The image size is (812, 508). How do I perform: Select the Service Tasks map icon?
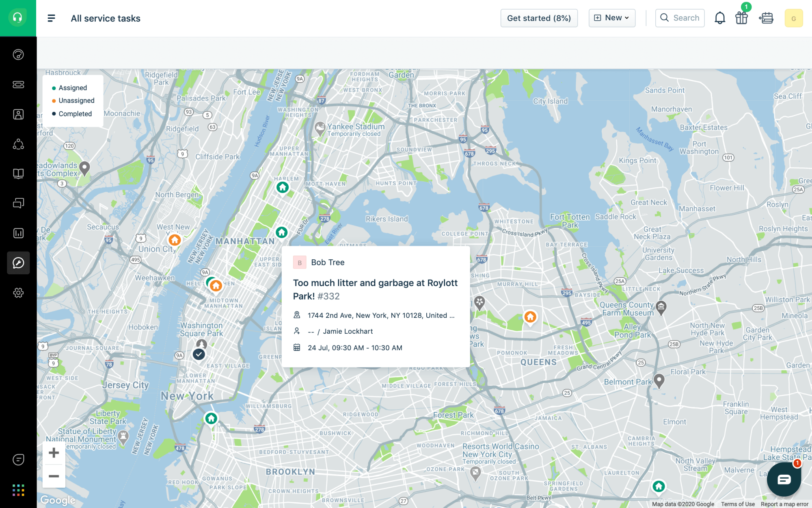pos(18,263)
